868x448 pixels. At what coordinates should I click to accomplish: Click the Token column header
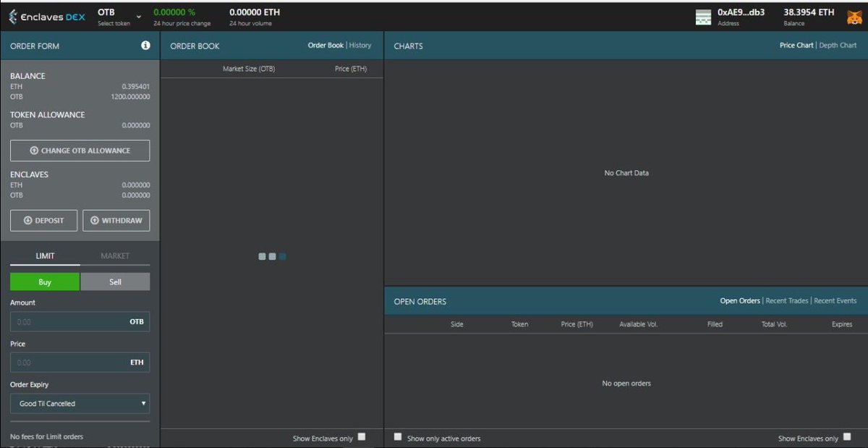519,324
